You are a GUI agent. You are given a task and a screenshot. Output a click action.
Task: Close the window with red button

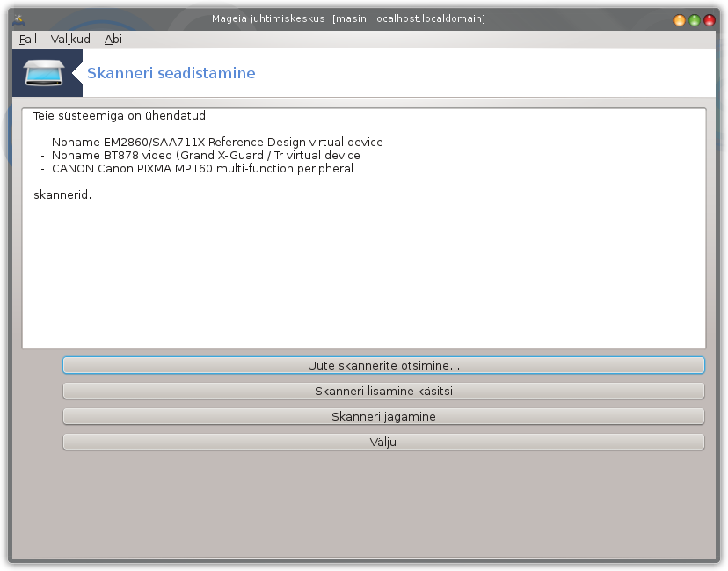(709, 20)
